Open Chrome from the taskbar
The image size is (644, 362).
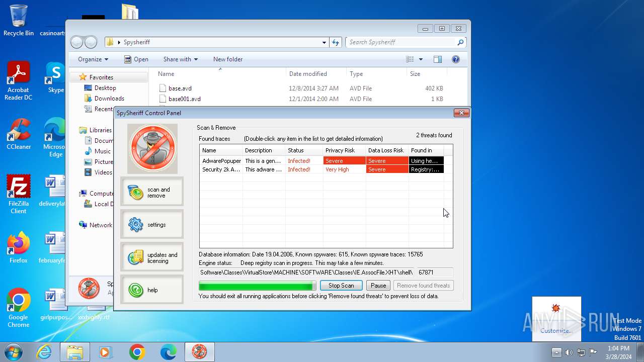(x=137, y=352)
